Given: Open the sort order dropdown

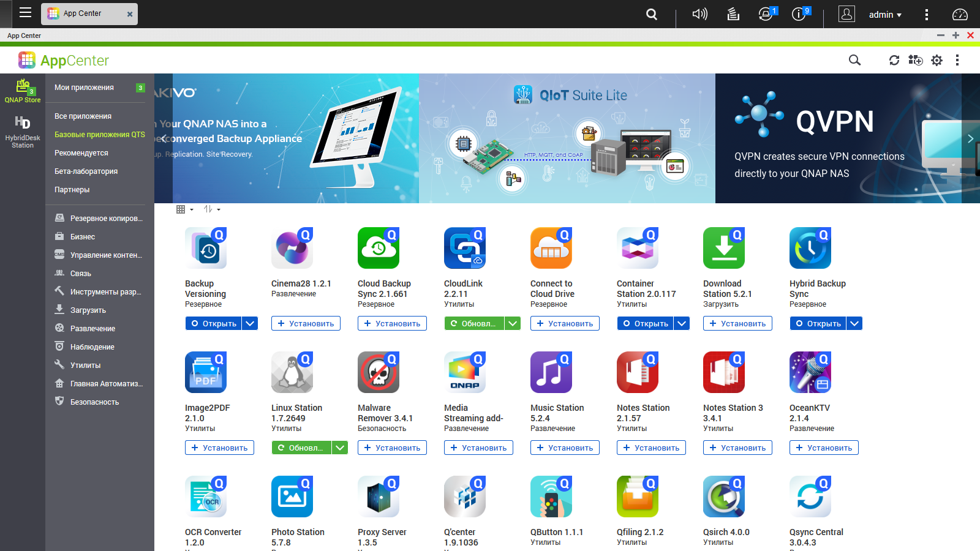Looking at the screenshot, I should (212, 209).
